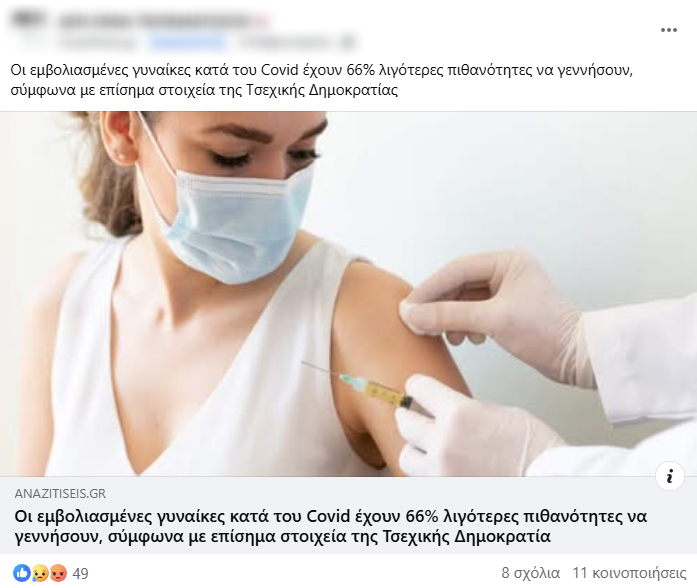Screen dimensions: 697x588
Task: Click the sad reaction emoji icon
Action: (x=40, y=573)
